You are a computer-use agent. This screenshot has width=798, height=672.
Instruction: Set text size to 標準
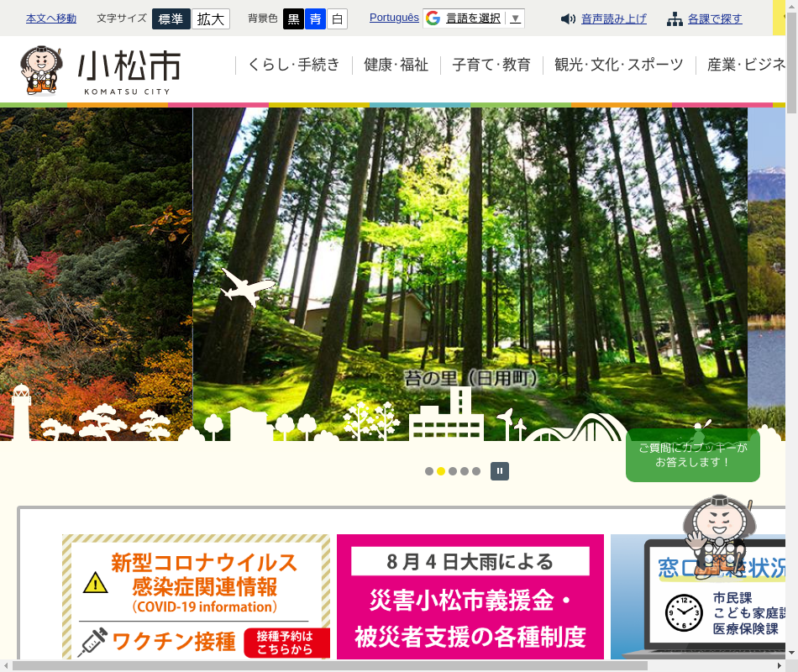click(x=171, y=19)
